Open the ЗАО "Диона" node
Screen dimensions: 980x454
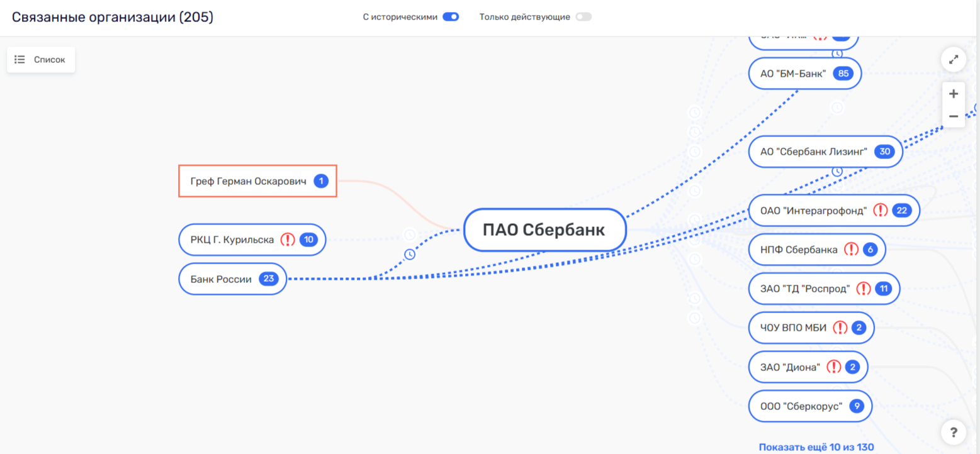(809, 367)
